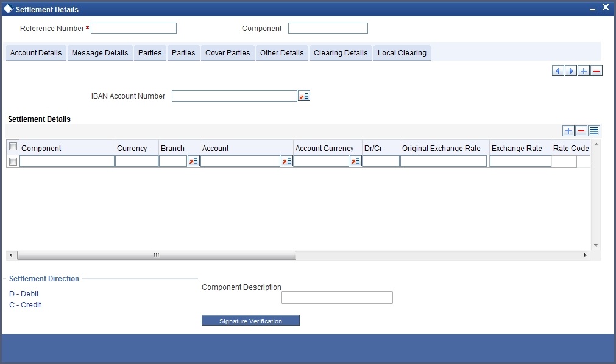Go to previous record using left arrow
This screenshot has height=364, width=616.
(x=558, y=71)
